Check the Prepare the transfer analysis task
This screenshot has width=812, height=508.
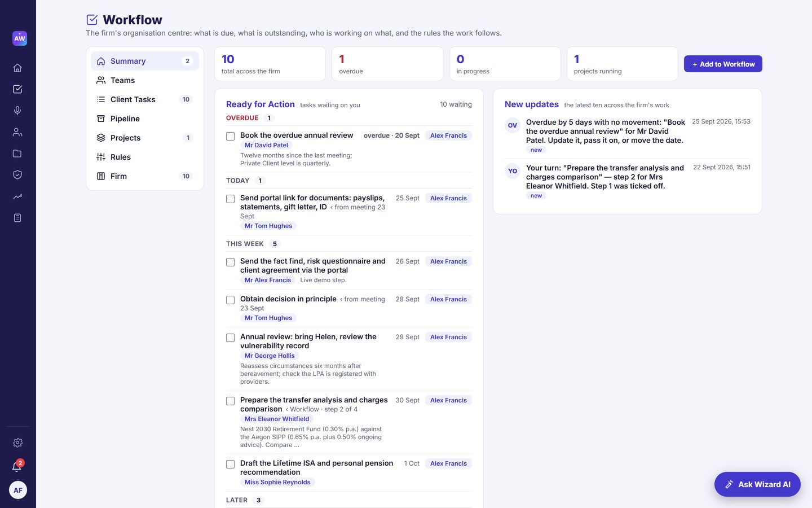(x=230, y=401)
